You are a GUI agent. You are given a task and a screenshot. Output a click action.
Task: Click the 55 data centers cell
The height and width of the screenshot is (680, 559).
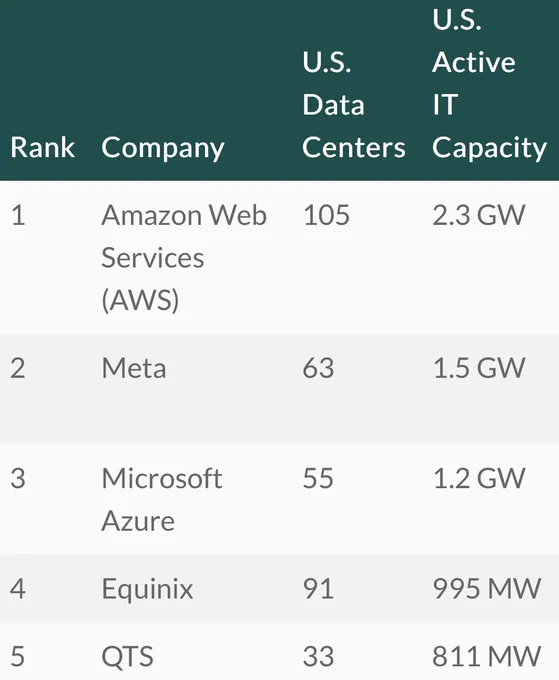pyautogui.click(x=318, y=478)
